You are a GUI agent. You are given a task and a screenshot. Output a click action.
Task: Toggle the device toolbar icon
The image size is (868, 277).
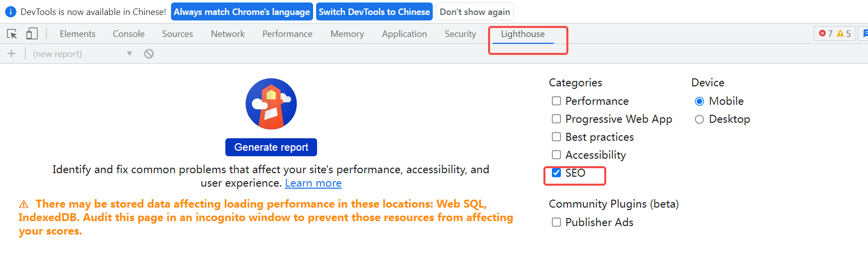coord(32,34)
